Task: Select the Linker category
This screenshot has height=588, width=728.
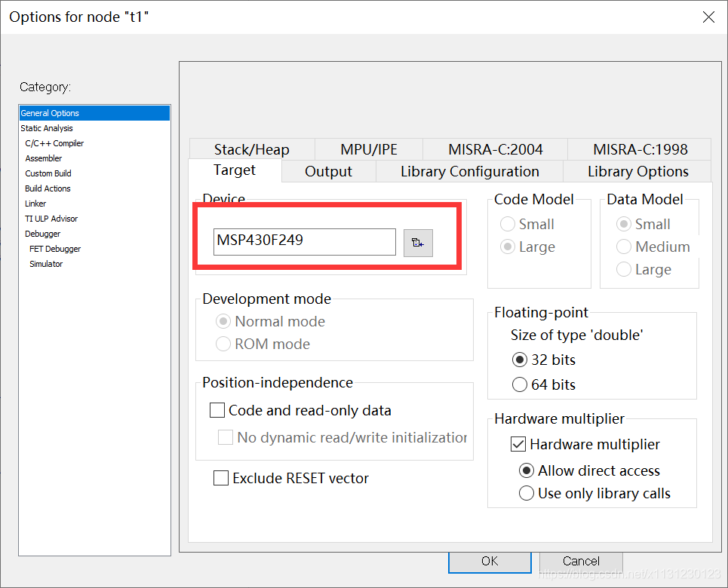Action: (x=35, y=204)
